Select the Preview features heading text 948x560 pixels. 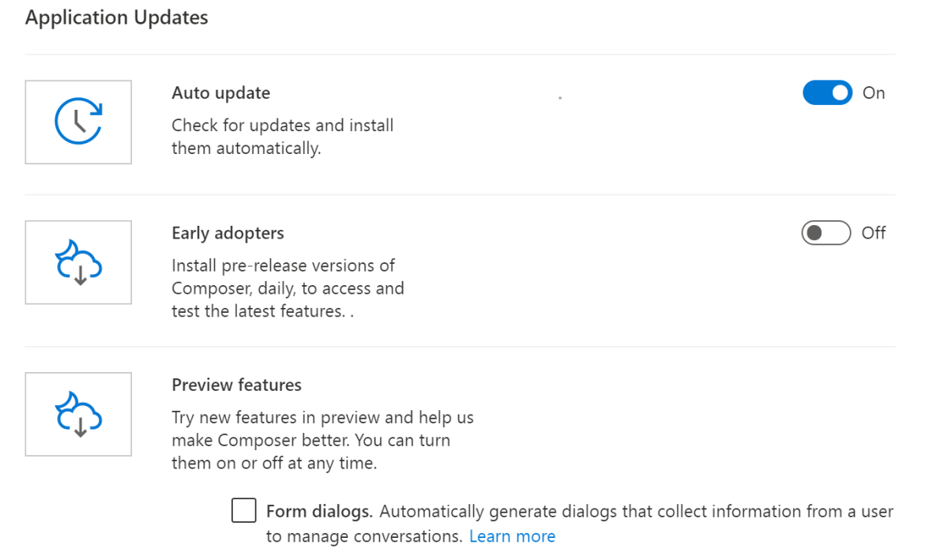pyautogui.click(x=236, y=385)
